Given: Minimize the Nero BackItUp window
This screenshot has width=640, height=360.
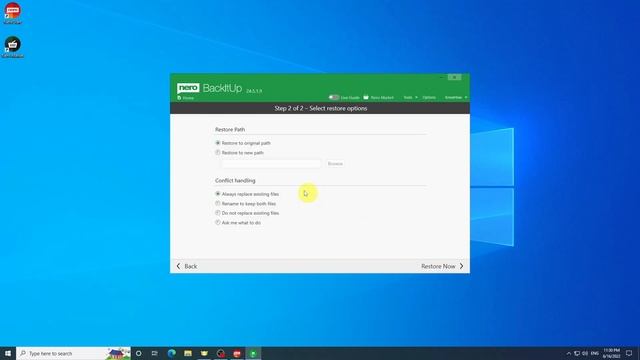Looking at the screenshot, I should point(441,77).
